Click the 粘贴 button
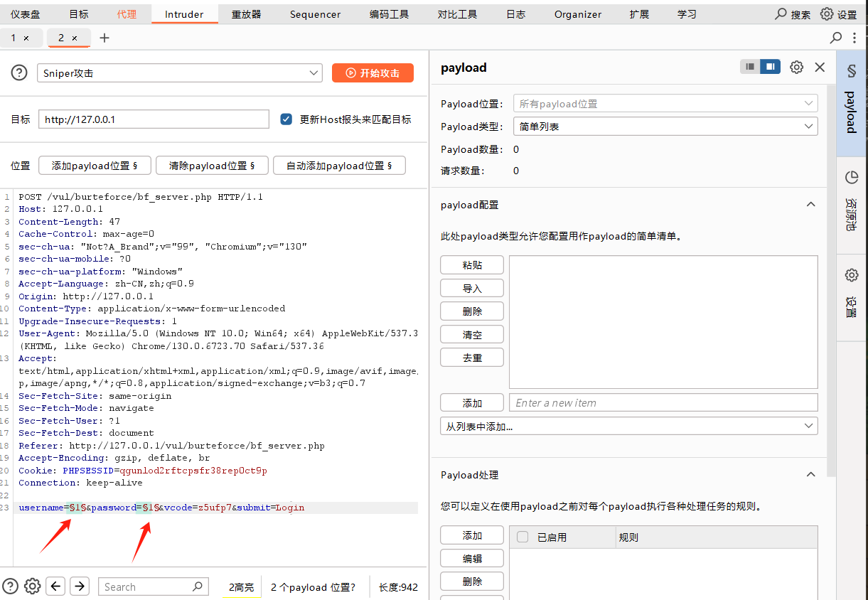 [x=472, y=264]
